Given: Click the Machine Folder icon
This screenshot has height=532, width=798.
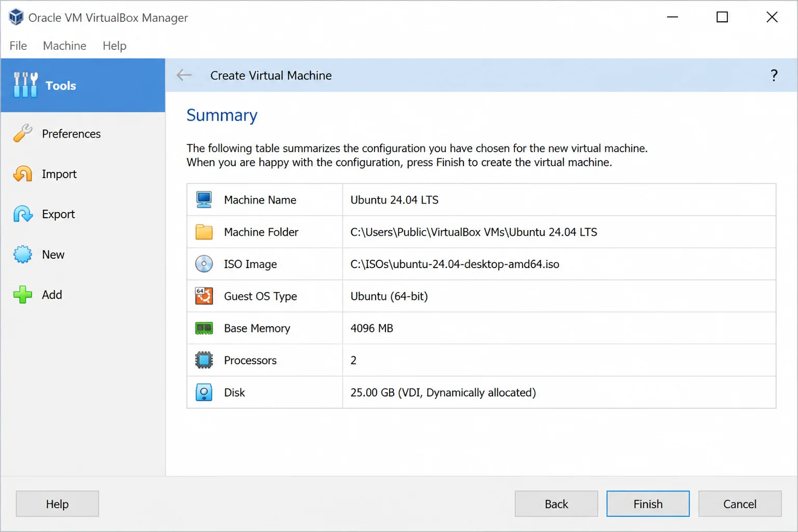Looking at the screenshot, I should 204,232.
